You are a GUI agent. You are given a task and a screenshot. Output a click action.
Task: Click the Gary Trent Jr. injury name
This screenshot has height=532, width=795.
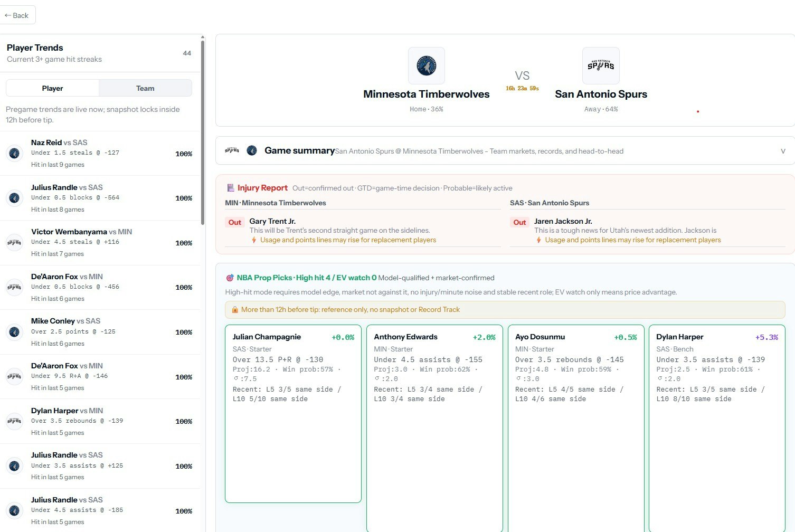(272, 221)
